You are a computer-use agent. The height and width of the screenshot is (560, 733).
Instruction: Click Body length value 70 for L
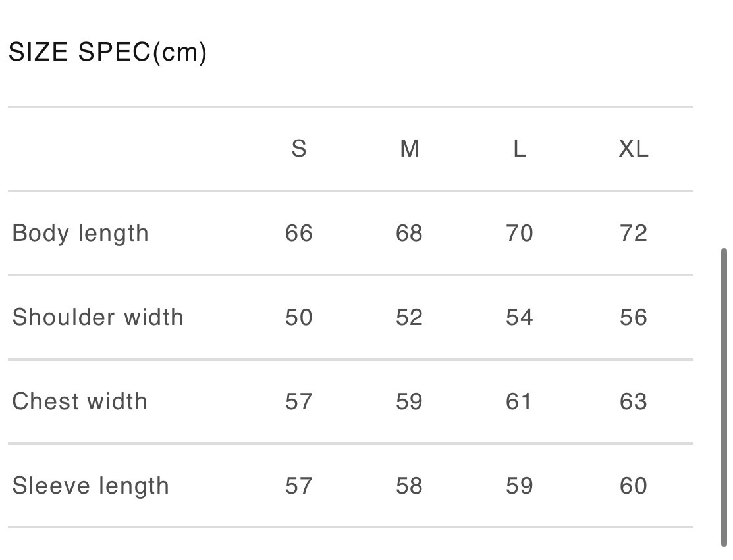click(520, 234)
